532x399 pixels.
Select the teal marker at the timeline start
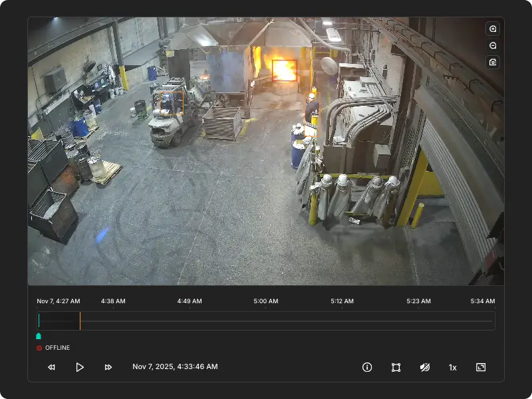point(39,334)
